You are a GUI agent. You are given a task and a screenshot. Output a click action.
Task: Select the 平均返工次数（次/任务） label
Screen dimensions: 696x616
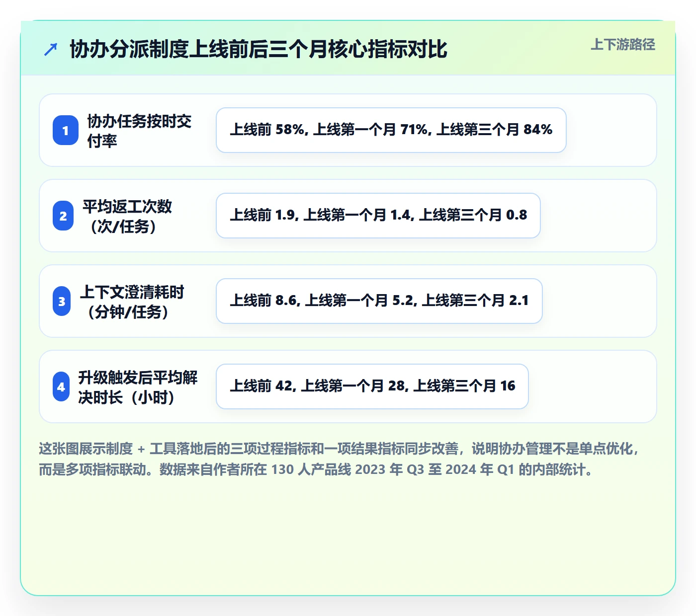pyautogui.click(x=127, y=216)
